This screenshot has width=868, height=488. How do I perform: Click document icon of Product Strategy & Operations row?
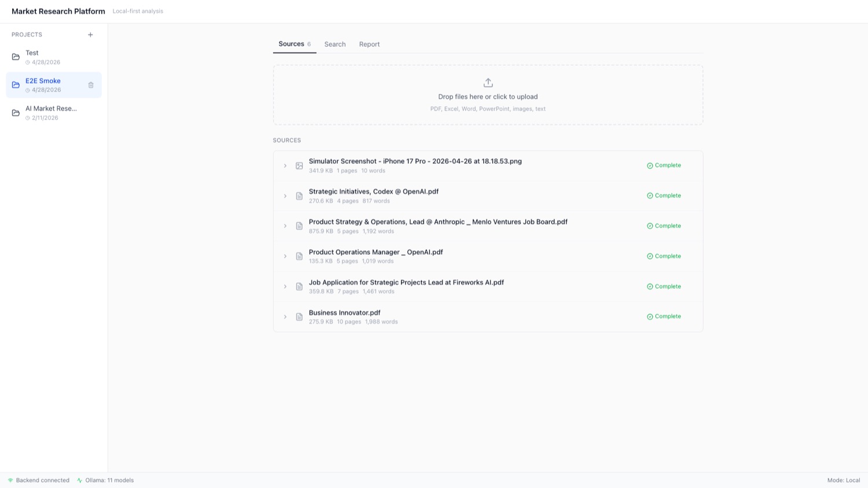(299, 226)
